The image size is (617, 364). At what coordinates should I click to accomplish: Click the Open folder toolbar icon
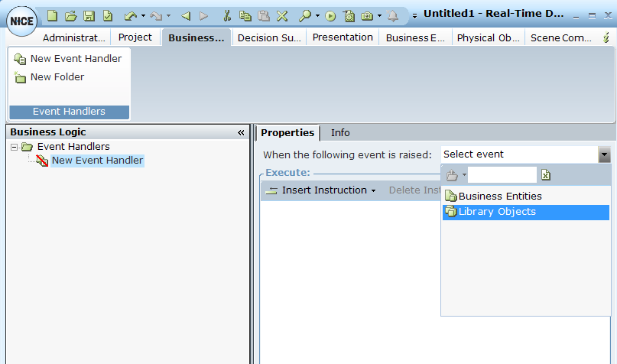(71, 15)
